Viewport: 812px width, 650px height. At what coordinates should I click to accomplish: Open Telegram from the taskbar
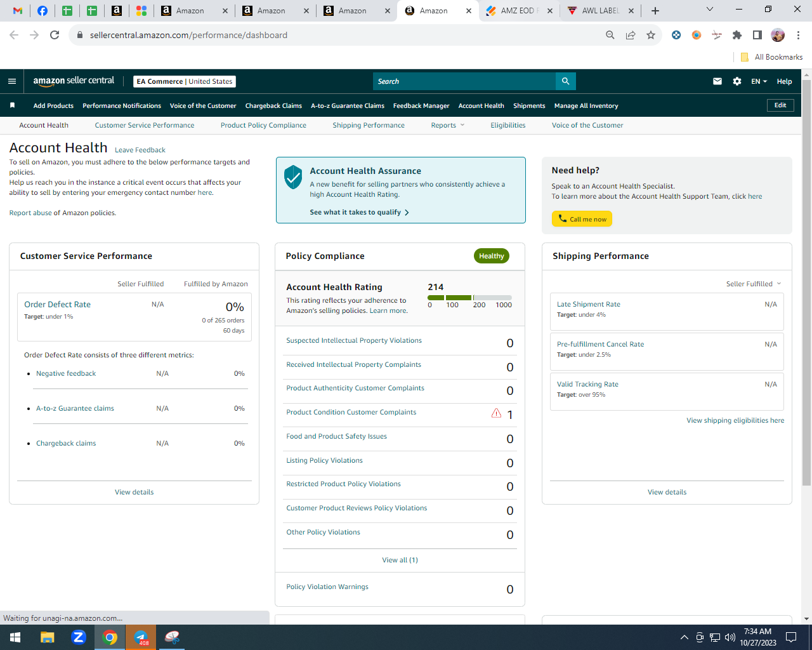(x=141, y=637)
